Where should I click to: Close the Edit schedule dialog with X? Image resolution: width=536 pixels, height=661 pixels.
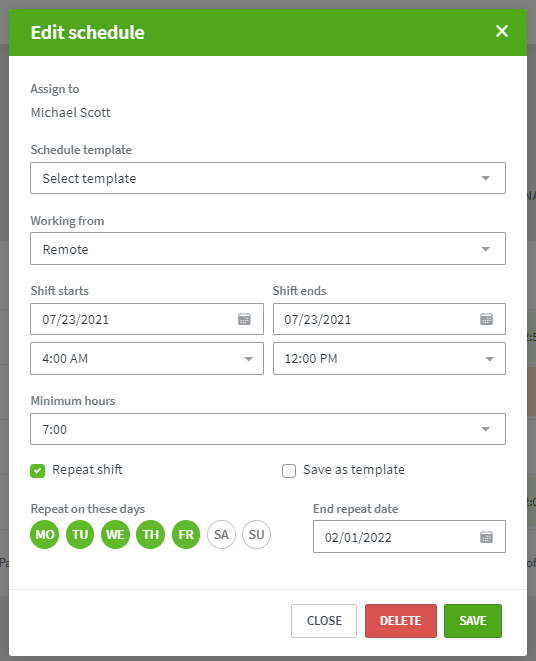[502, 31]
